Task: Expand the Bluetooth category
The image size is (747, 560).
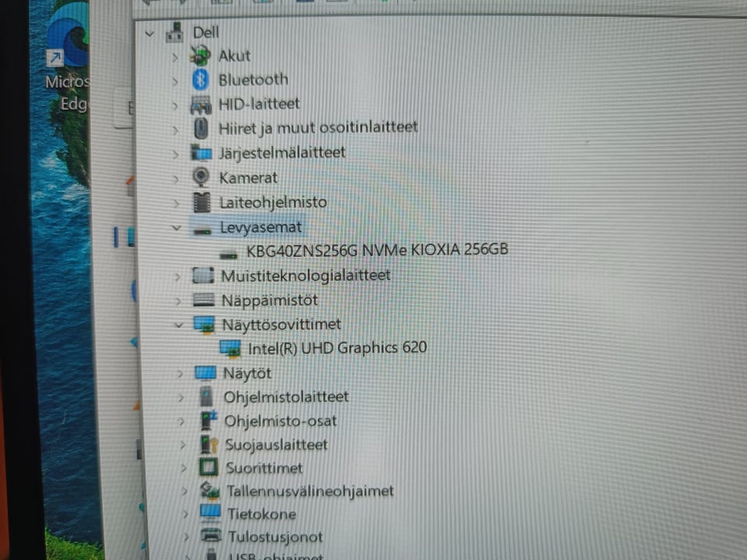Action: [x=175, y=82]
